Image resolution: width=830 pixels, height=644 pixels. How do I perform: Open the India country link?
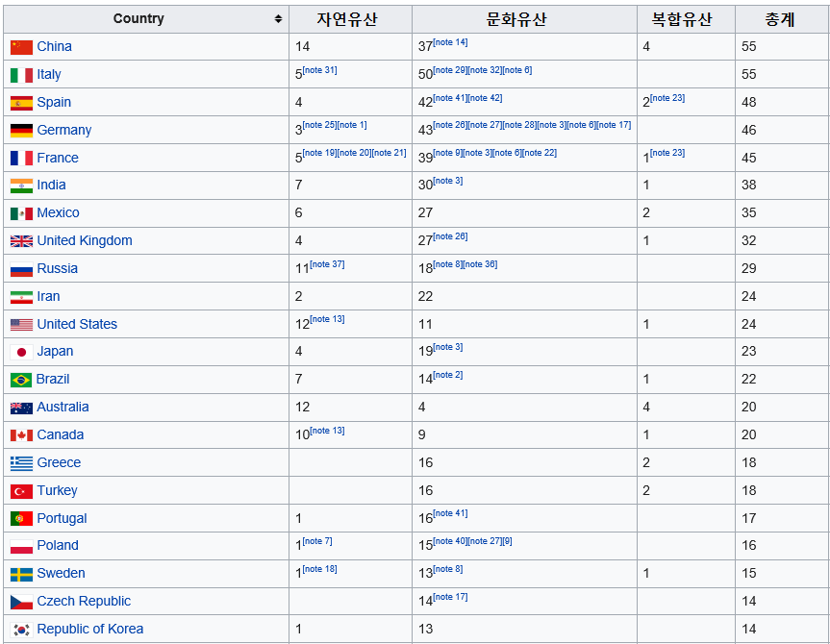coord(51,186)
